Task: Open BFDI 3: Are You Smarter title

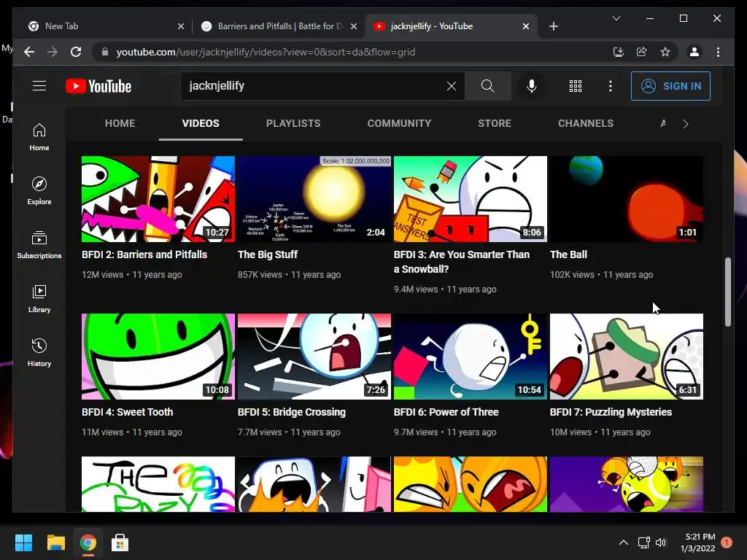Action: tap(462, 262)
